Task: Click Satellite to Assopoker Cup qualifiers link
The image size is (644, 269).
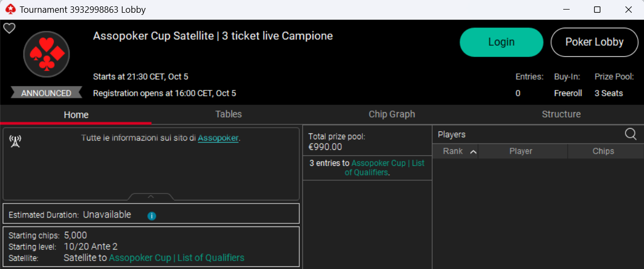Action: point(176,258)
